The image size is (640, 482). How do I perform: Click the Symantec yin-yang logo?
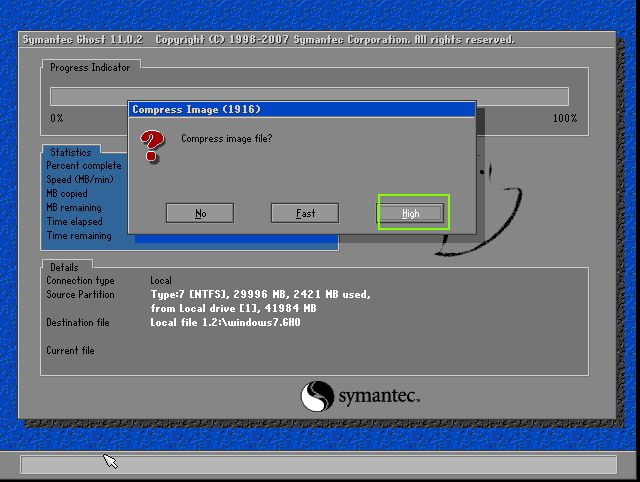pos(317,396)
